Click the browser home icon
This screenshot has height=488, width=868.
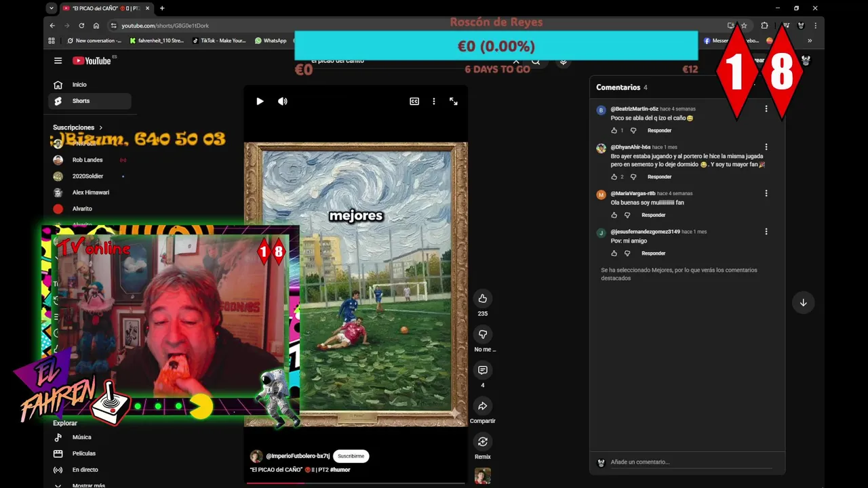96,26
